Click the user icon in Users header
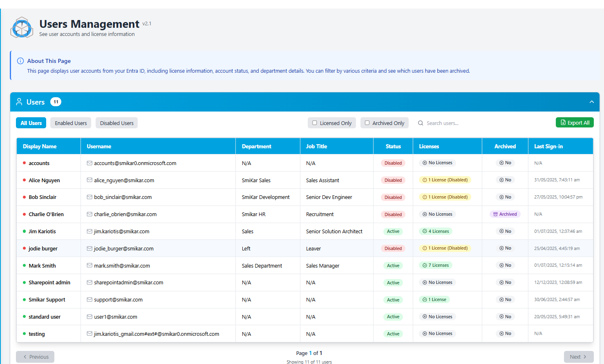Screen dimensions: 604x364 coord(19,102)
